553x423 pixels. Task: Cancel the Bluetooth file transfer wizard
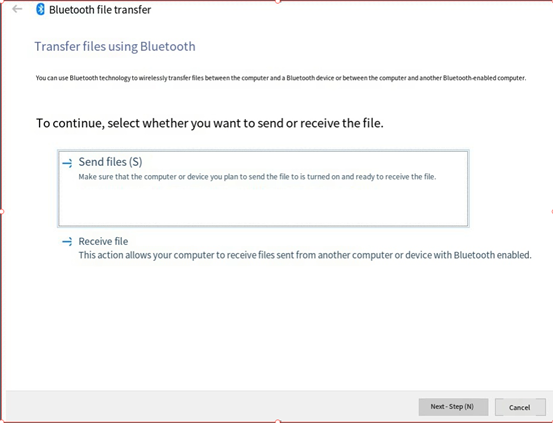pos(520,407)
